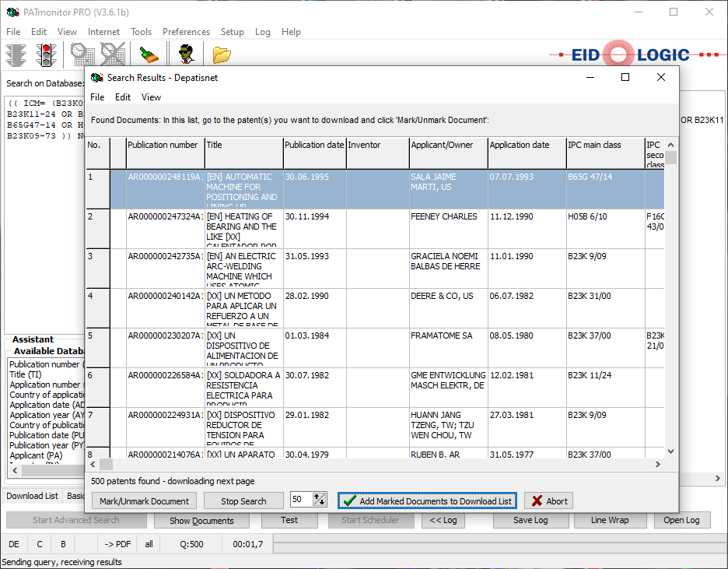The width and height of the screenshot is (728, 569).
Task: Click results table scroll left arrow
Action: point(93,464)
